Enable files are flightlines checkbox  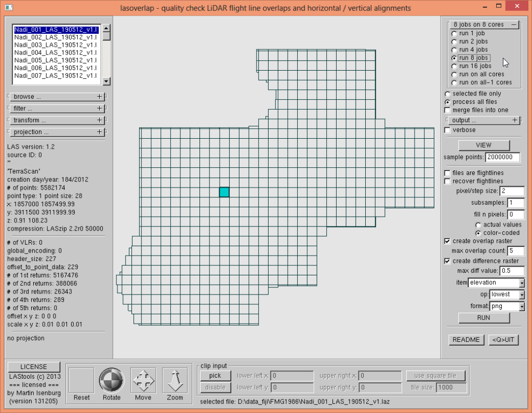point(447,173)
